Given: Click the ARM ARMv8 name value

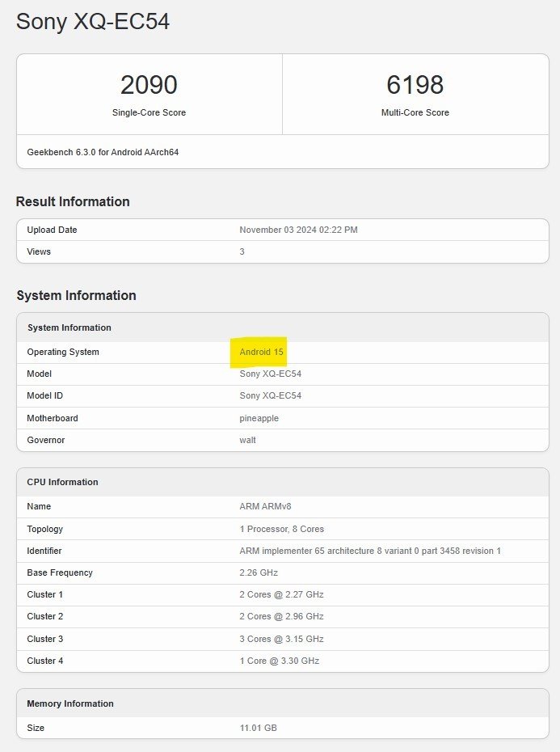Looking at the screenshot, I should coord(265,506).
